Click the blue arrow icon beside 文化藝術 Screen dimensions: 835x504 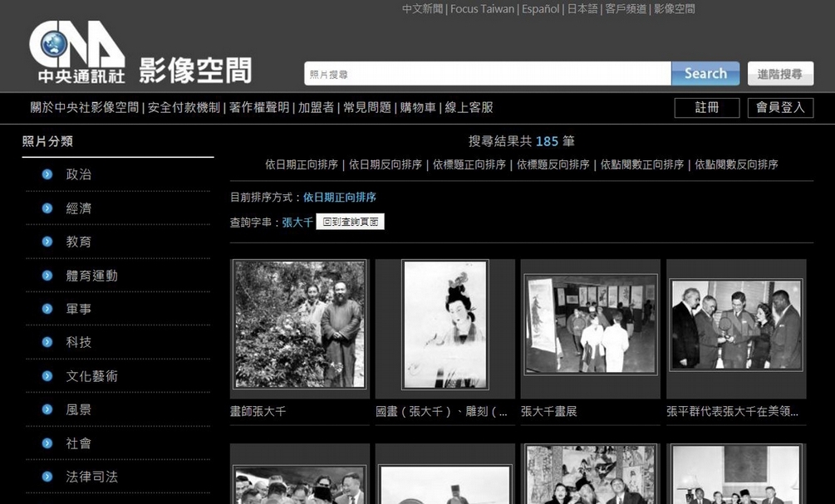[47, 376]
